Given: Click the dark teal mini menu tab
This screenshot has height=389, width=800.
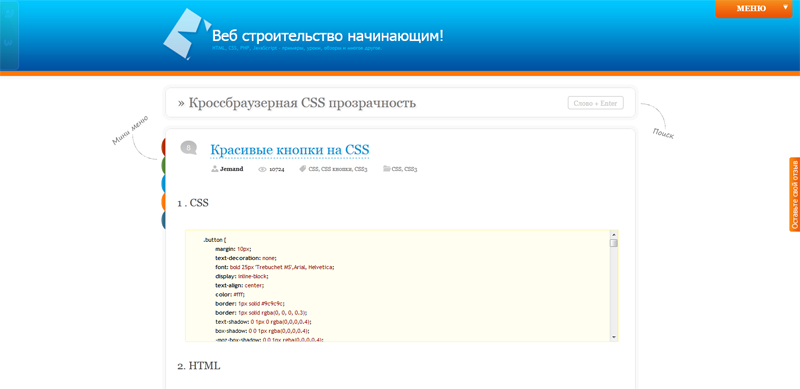Looking at the screenshot, I should pyautogui.click(x=163, y=220).
